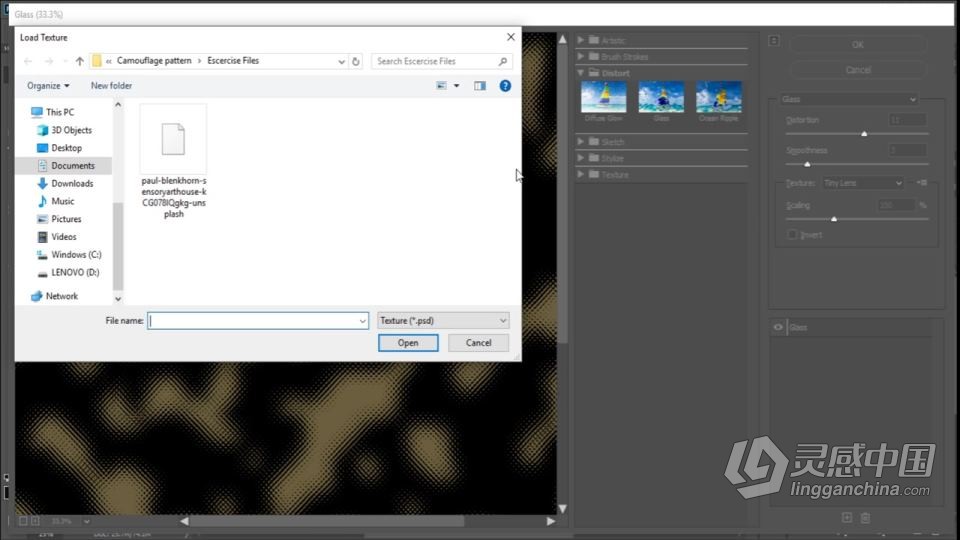960x540 pixels.
Task: Click Camouflage pattern in the address path
Action: point(154,61)
